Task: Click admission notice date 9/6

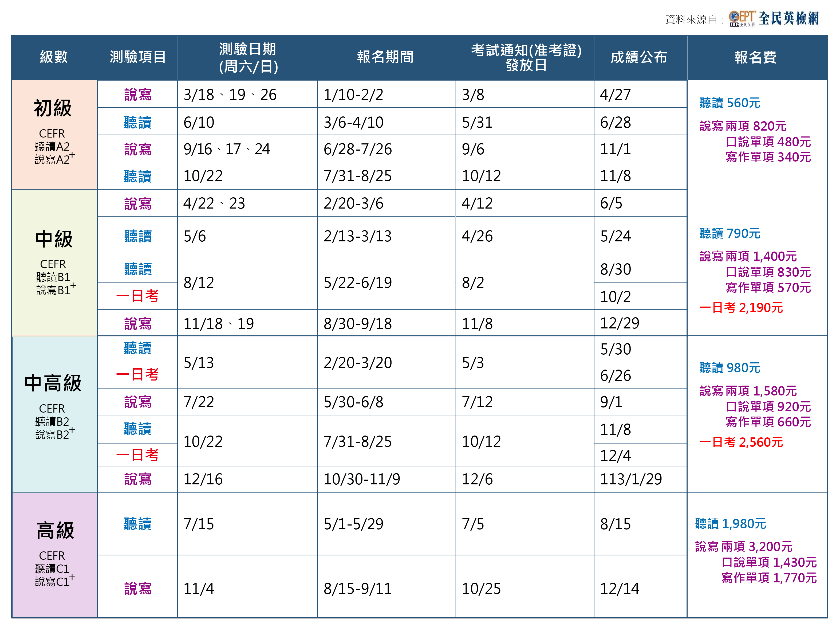Action: (x=473, y=149)
